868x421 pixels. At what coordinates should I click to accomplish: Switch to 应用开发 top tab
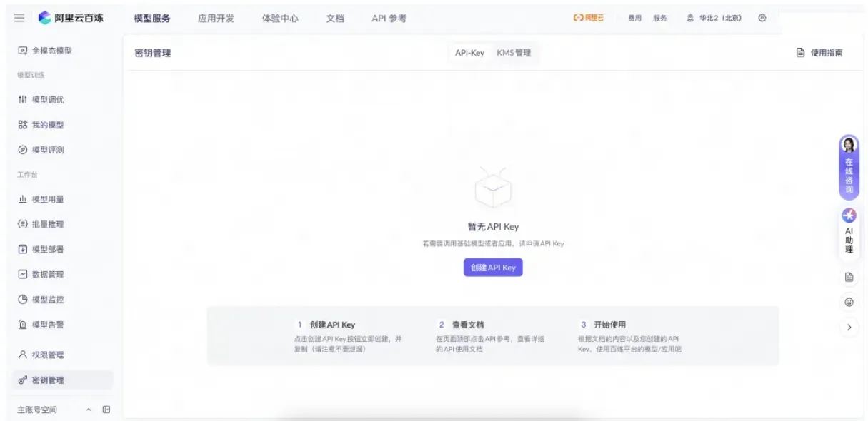(x=216, y=19)
